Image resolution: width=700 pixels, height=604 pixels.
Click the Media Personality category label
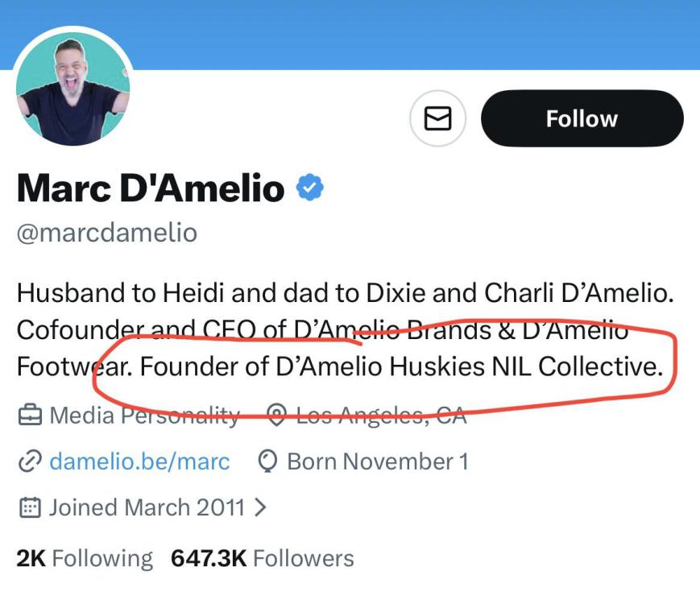click(x=144, y=416)
